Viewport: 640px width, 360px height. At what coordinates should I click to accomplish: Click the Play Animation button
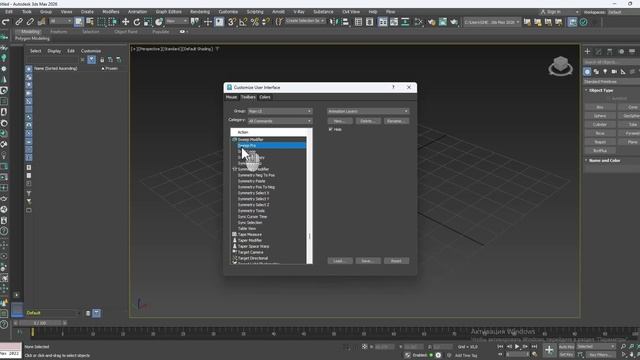[517, 347]
